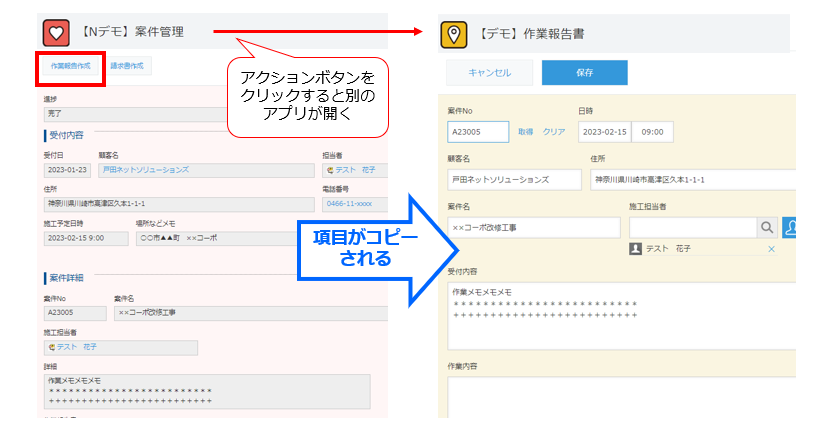Click the 取得 lookup link
Screen dimensions: 823x427
(x=526, y=132)
